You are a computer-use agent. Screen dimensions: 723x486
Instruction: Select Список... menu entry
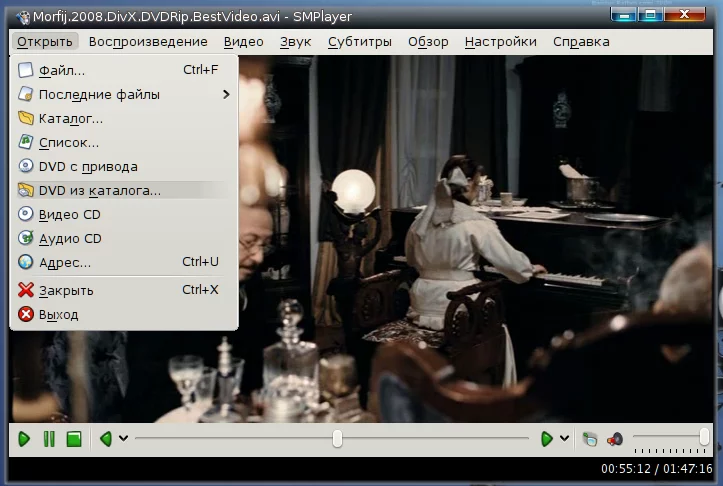click(x=124, y=142)
